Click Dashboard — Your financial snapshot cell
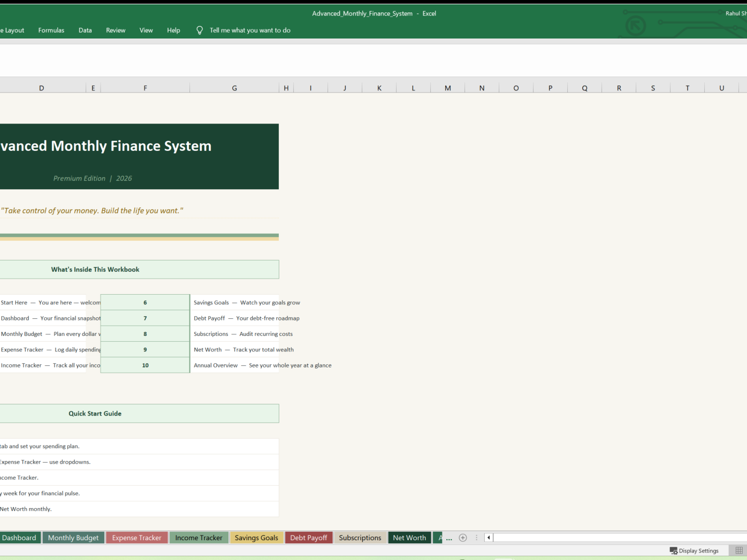Viewport: 747px width, 560px height. point(43,318)
